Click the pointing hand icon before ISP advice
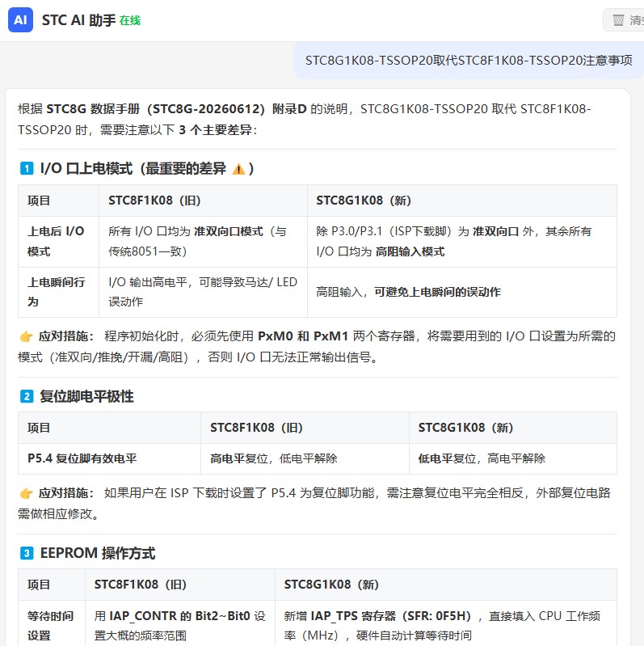Image resolution: width=644 pixels, height=646 pixels. click(x=26, y=492)
